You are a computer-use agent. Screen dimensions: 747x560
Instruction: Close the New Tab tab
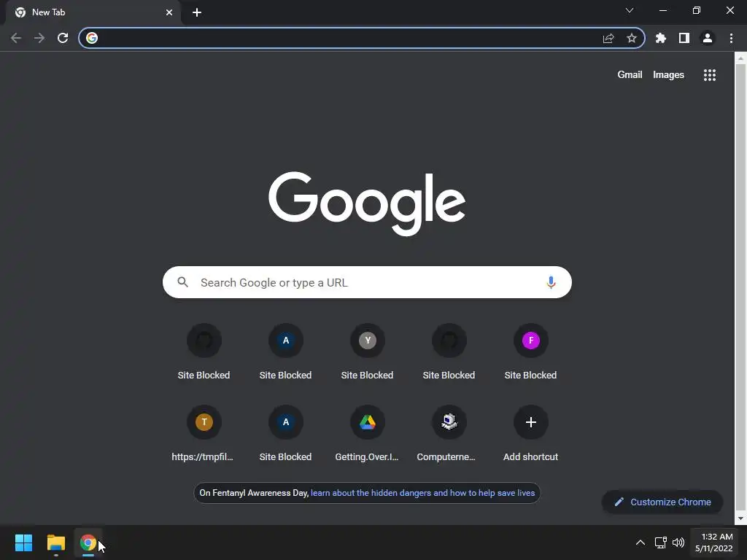(x=169, y=12)
